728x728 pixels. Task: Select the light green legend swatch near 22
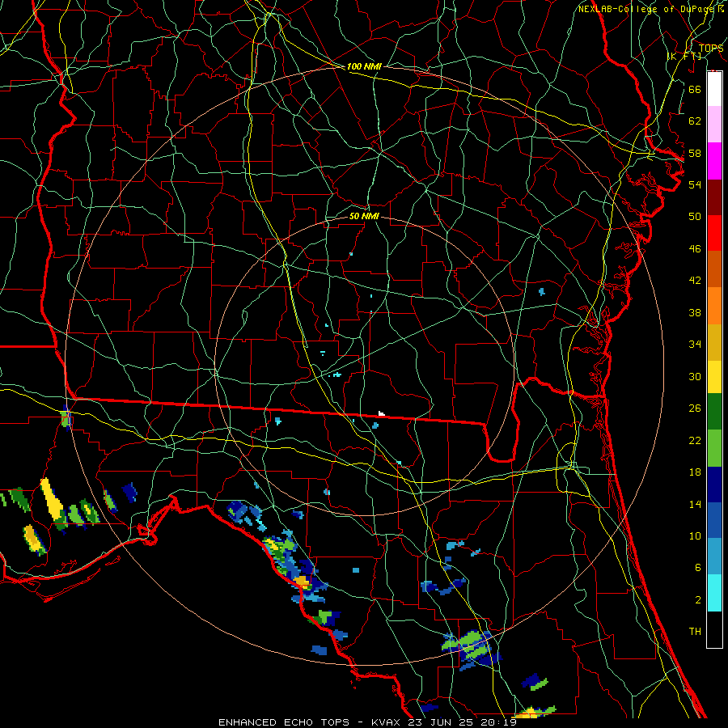(x=714, y=448)
